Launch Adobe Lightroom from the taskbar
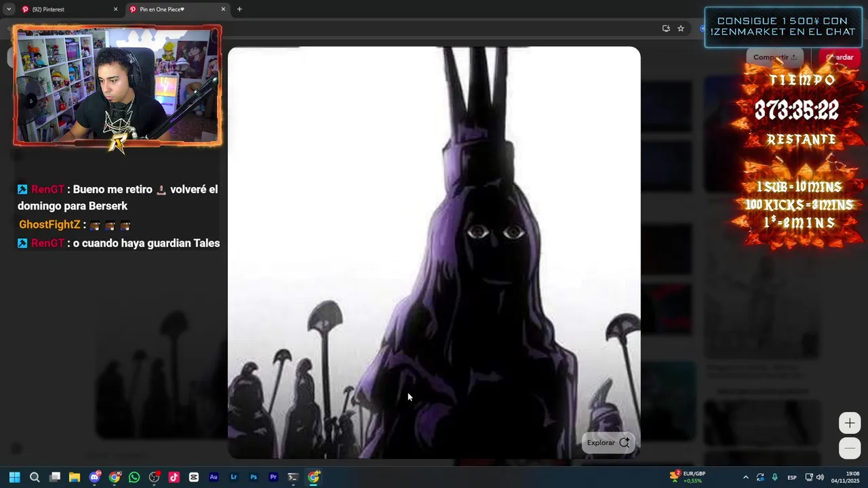This screenshot has height=488, width=868. 234,477
